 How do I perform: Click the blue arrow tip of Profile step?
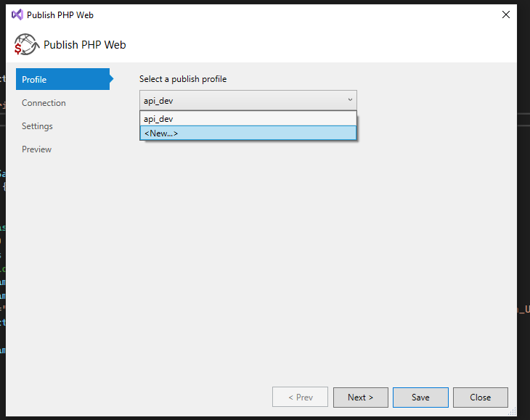111,79
